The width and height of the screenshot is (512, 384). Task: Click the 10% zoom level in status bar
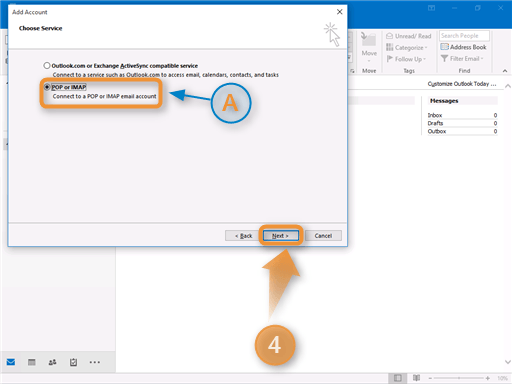click(502, 378)
